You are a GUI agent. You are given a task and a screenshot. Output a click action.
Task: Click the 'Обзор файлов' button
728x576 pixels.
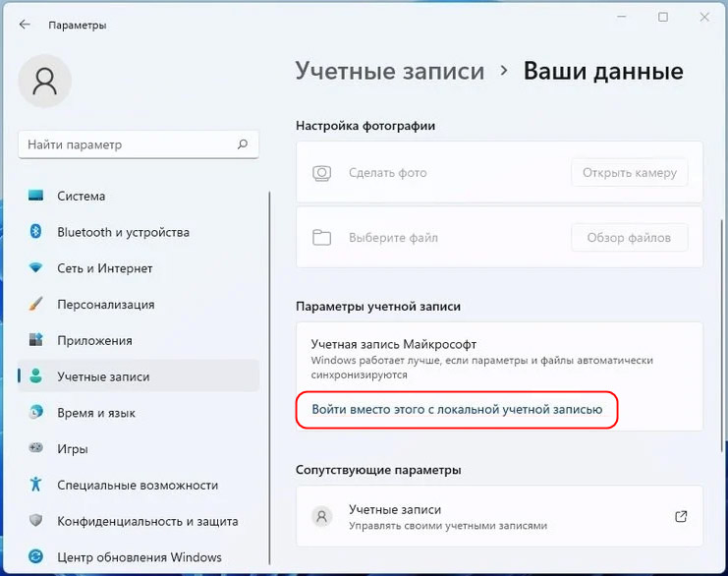[x=629, y=237]
